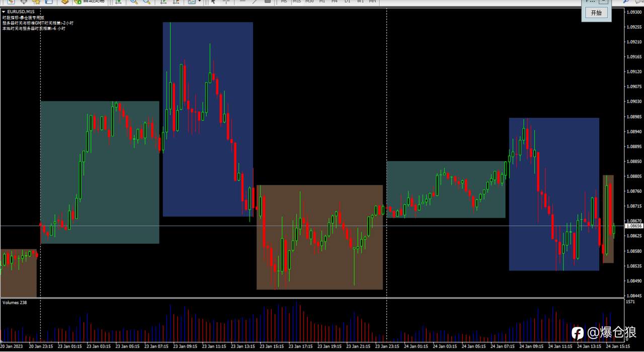Viewport: 644px width, 352px height.
Task: Select the crosshair tool
Action: click(226, 2)
